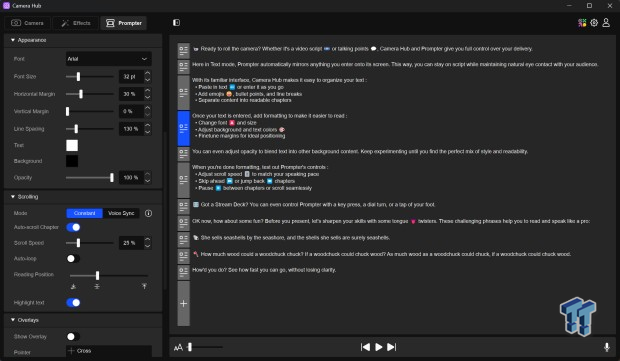The image size is (620, 361).
Task: Show scrolling mode info icon
Action: 148,213
